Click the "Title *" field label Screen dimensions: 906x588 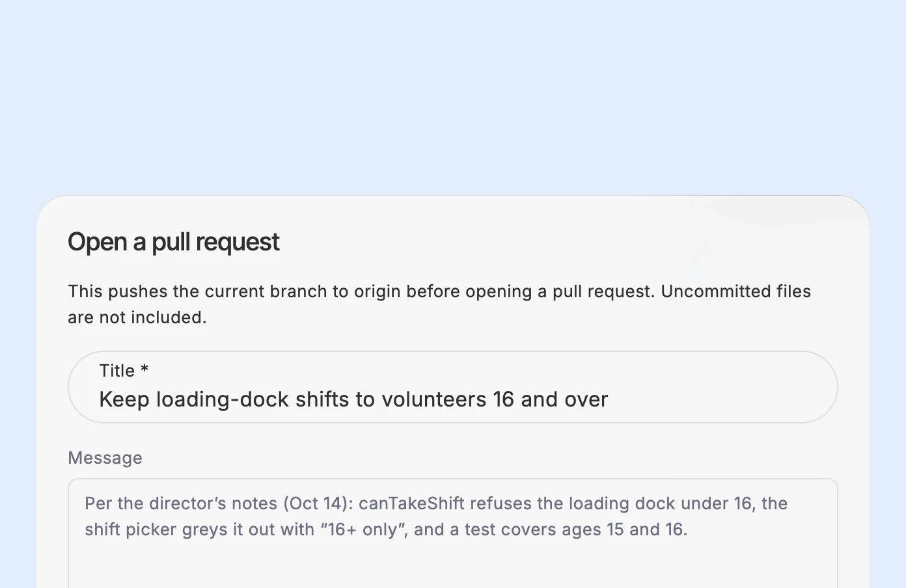(x=124, y=371)
